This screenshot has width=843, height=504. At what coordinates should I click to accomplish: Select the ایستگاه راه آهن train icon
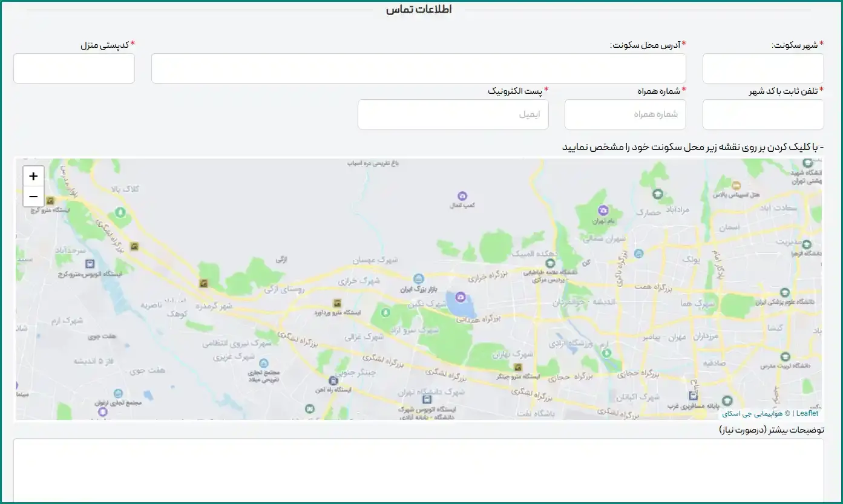point(332,381)
